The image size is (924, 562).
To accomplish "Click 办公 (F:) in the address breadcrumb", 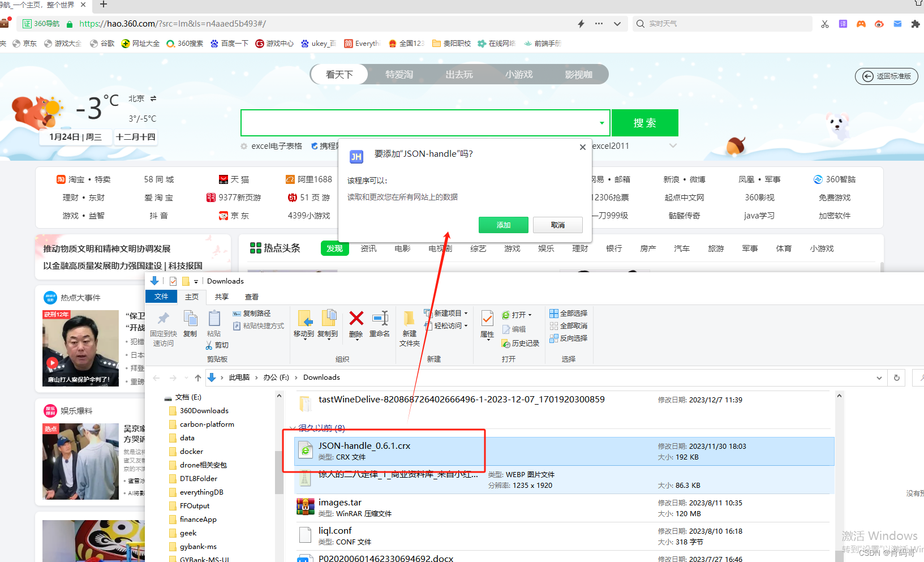I will point(276,377).
